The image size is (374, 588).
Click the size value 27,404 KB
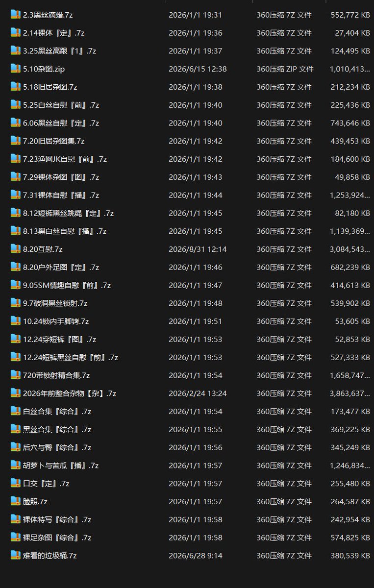point(352,33)
